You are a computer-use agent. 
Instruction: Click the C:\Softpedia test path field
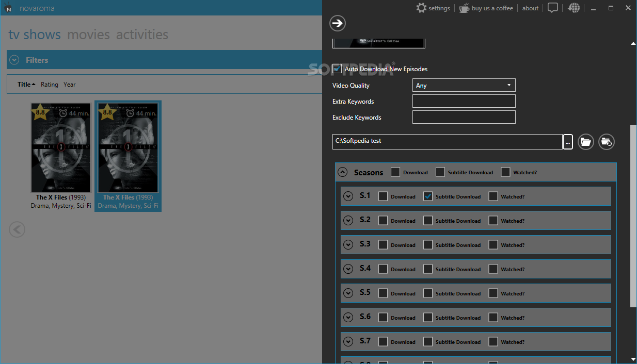[448, 142]
